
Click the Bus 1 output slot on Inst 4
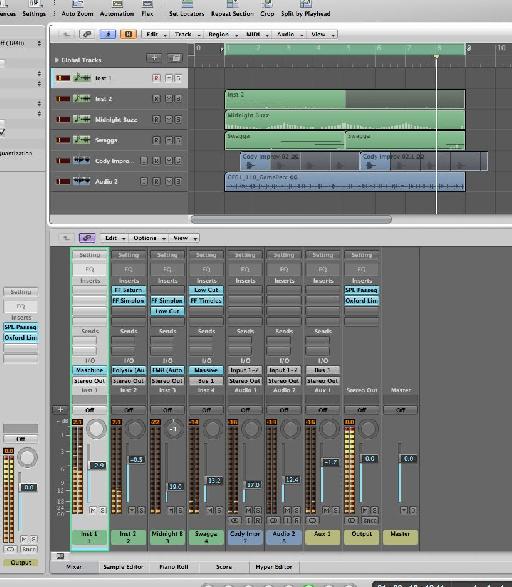pos(206,381)
